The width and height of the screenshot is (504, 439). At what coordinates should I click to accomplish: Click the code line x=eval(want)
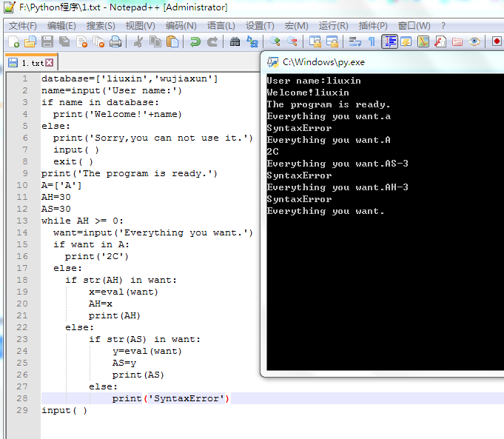pyautogui.click(x=124, y=292)
